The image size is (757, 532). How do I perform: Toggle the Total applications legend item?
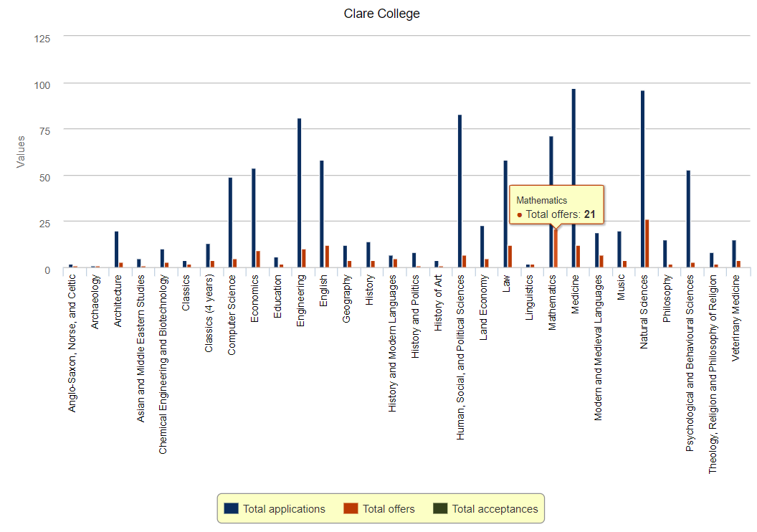point(275,509)
